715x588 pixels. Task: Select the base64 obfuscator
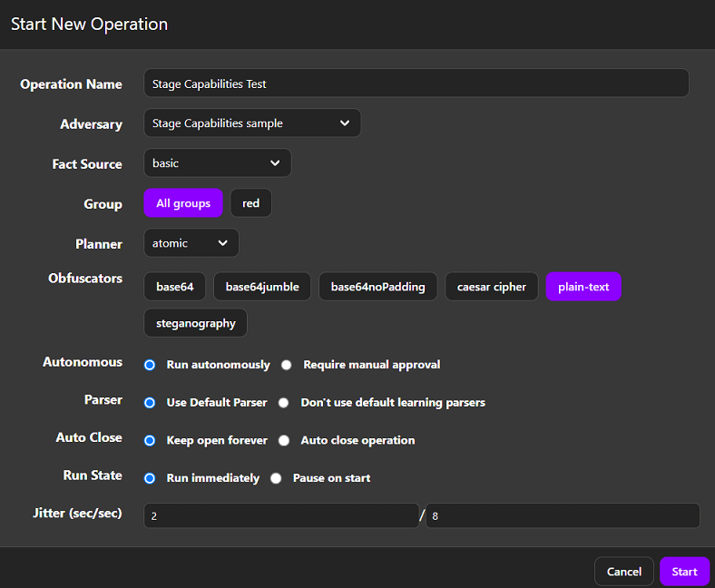point(174,287)
